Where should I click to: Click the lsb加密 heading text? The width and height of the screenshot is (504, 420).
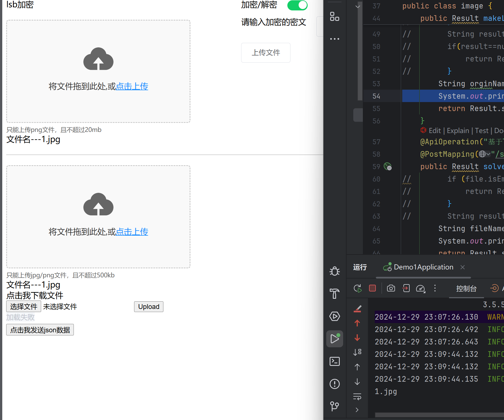pos(20,5)
